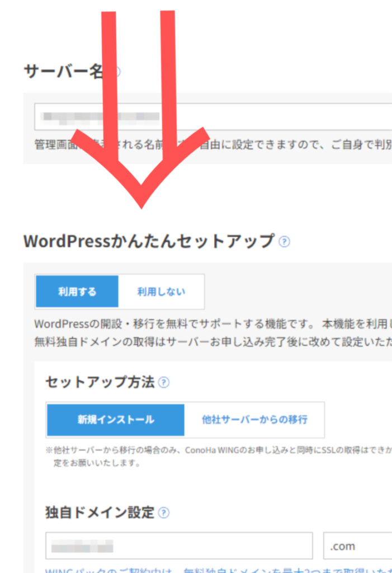The image size is (392, 573).
Task: Click the ※他社サーバーから移行 note text
Action: click(x=219, y=450)
